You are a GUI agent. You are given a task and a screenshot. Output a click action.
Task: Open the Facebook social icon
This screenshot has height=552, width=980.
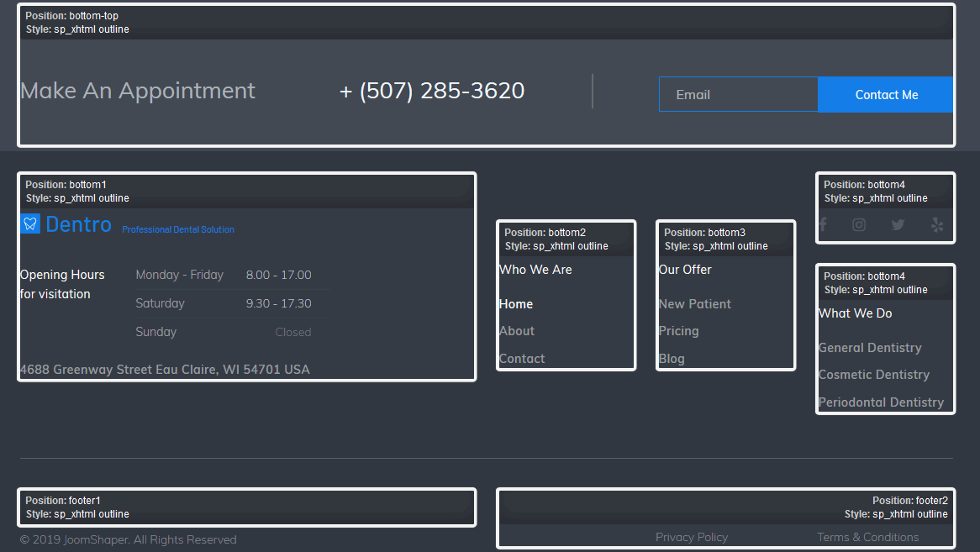824,224
